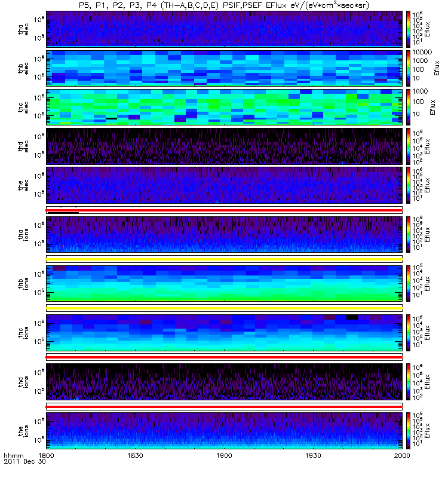Click the red status bar above tha ions
The height and width of the screenshot is (478, 448).
point(224,210)
